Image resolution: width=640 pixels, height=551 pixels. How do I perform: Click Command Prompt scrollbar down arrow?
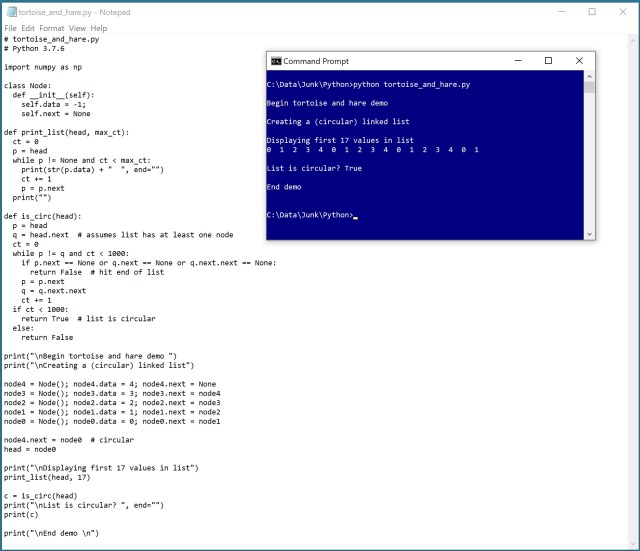pyautogui.click(x=590, y=234)
